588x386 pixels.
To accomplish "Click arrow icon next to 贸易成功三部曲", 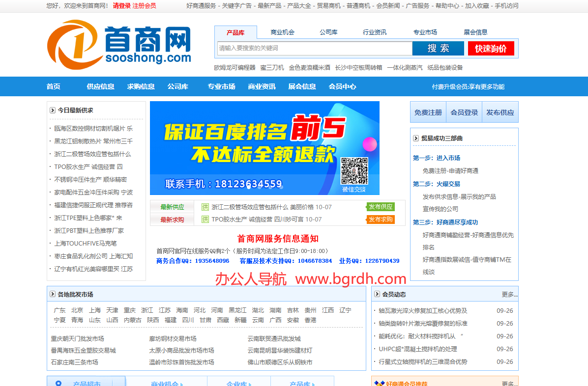I will tap(416, 138).
